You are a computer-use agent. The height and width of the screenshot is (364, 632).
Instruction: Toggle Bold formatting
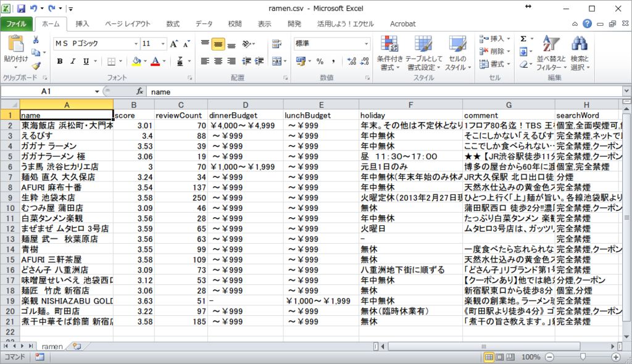point(60,61)
